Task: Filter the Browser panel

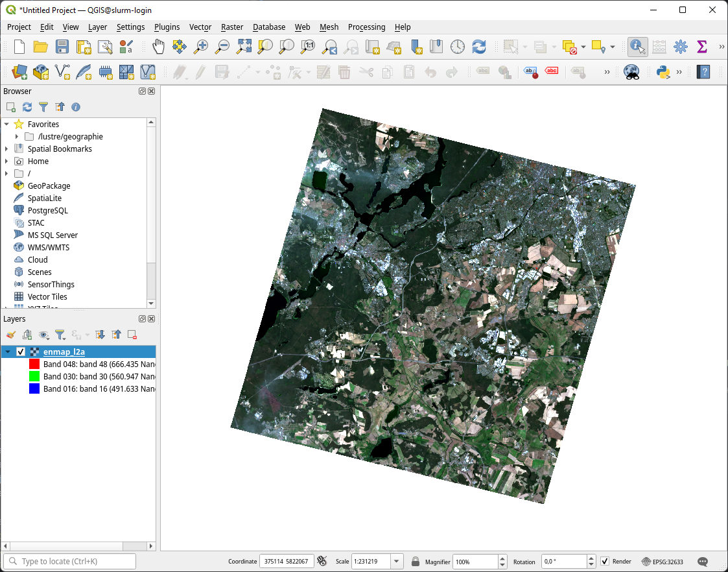Action: coord(43,107)
